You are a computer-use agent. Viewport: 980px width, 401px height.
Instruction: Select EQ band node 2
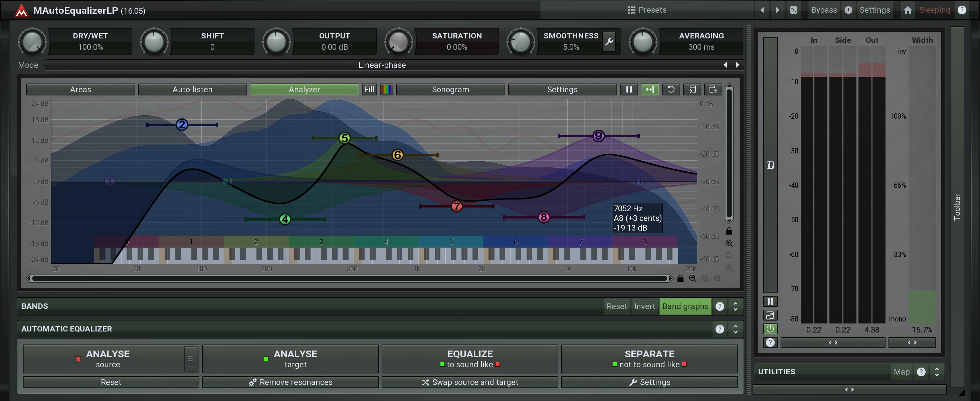[x=182, y=125]
